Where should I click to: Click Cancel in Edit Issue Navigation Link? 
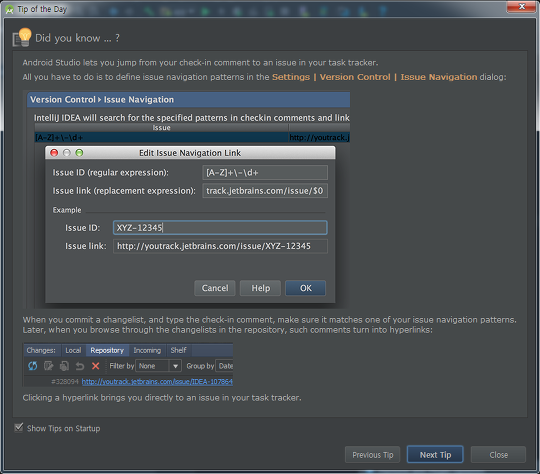pos(215,288)
